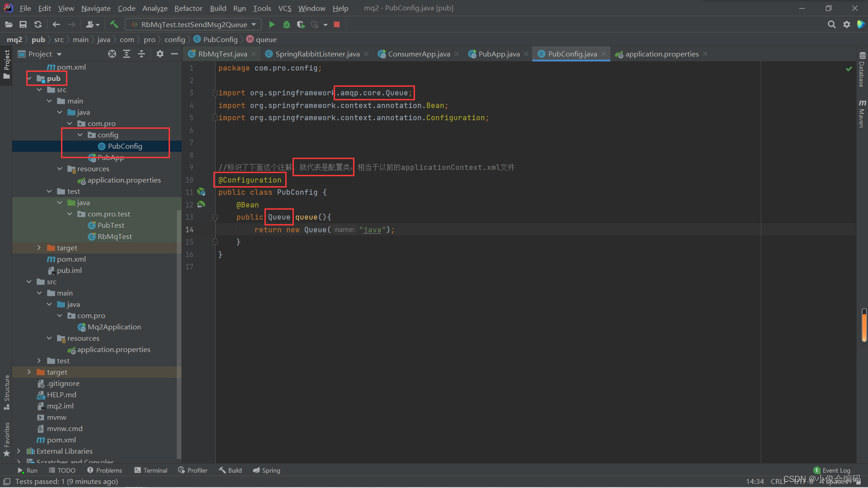Screen dimensions: 868x488
Task: Click the editor vertical scrollbar marker
Action: coord(864,325)
